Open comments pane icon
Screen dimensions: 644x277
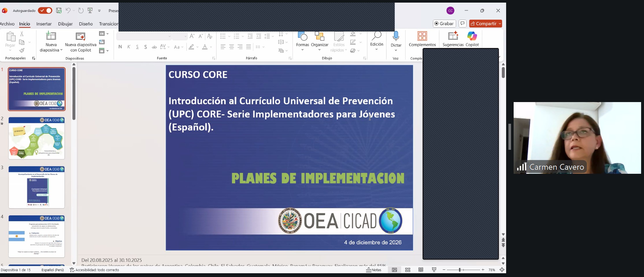462,23
